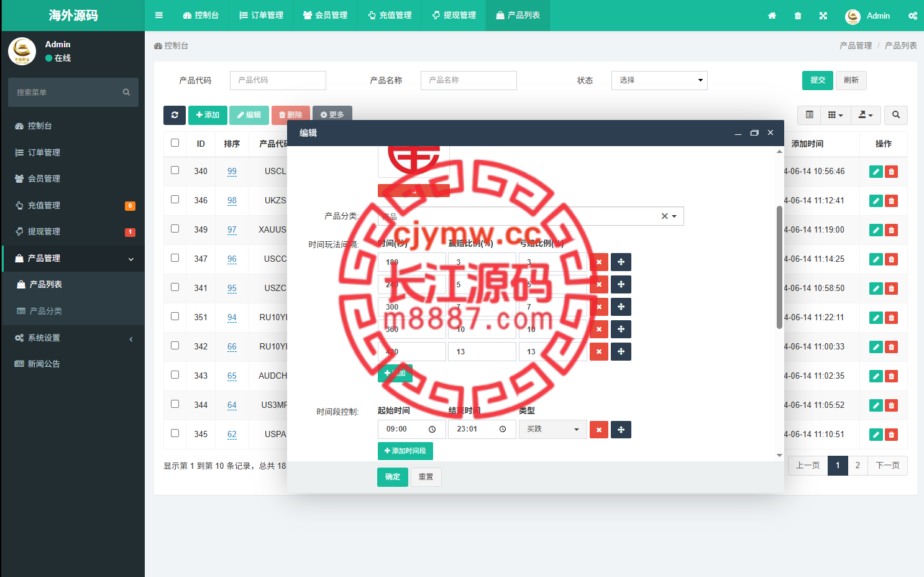Click the refresh icon button in toolbar

[175, 115]
